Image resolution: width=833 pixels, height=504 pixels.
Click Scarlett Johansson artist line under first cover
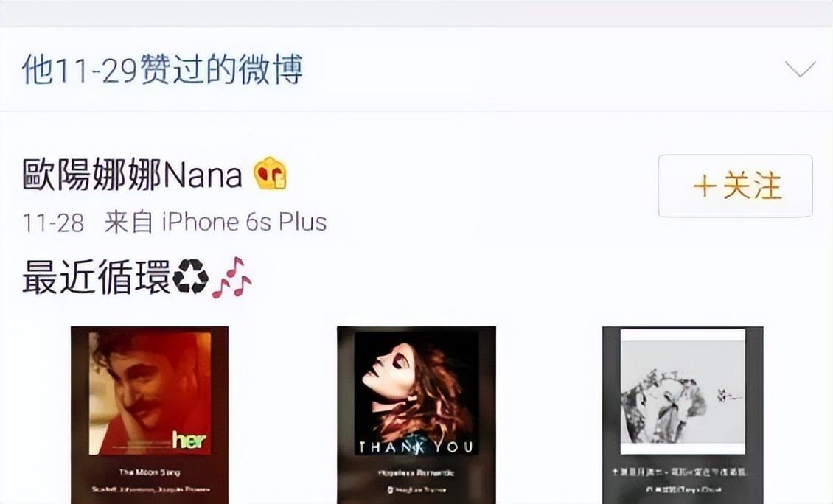[x=151, y=489]
